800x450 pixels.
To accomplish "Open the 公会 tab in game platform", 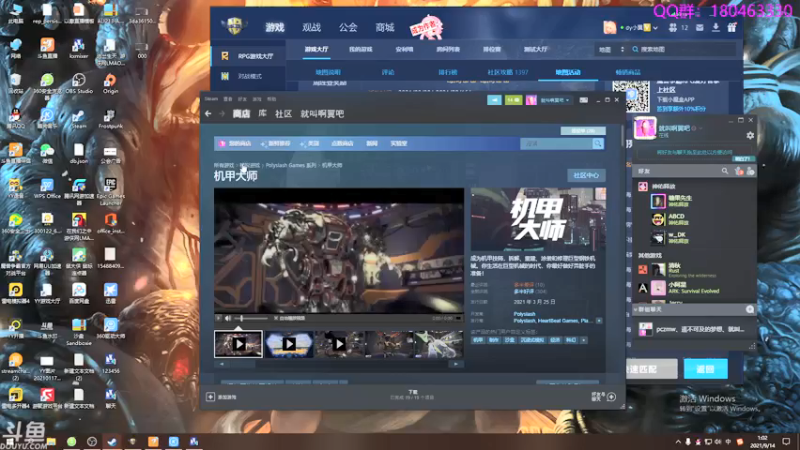I will [x=348, y=28].
